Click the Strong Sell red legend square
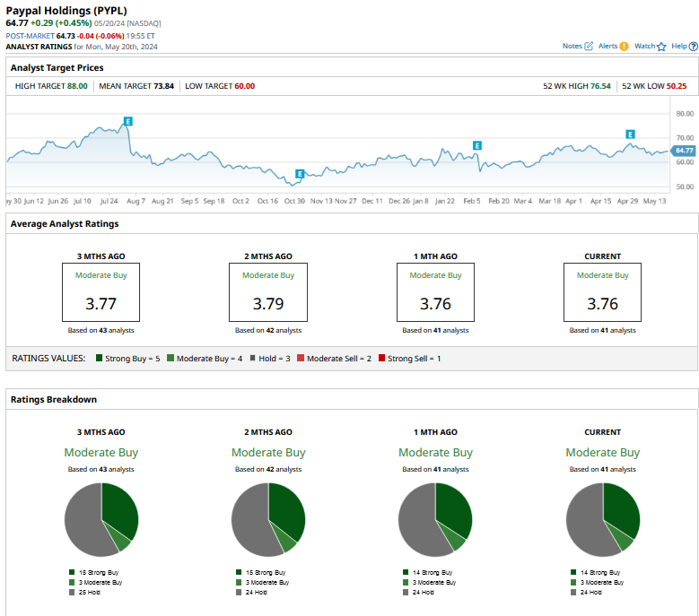This screenshot has height=616, width=699. (382, 359)
